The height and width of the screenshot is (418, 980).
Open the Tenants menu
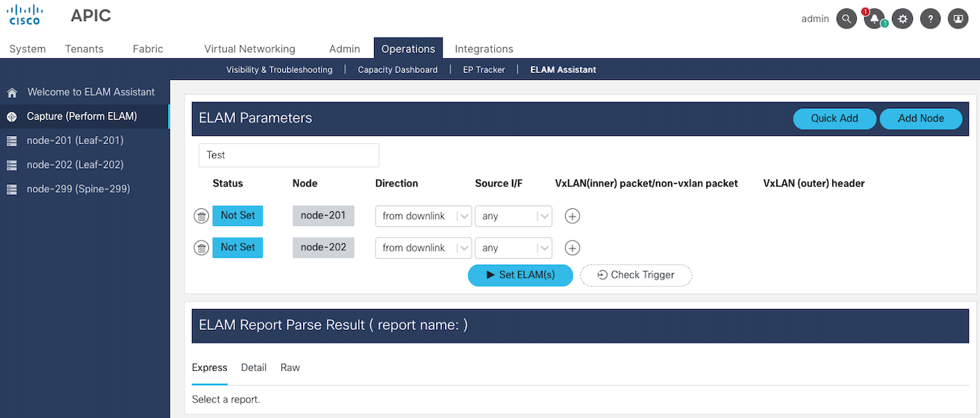tap(84, 49)
